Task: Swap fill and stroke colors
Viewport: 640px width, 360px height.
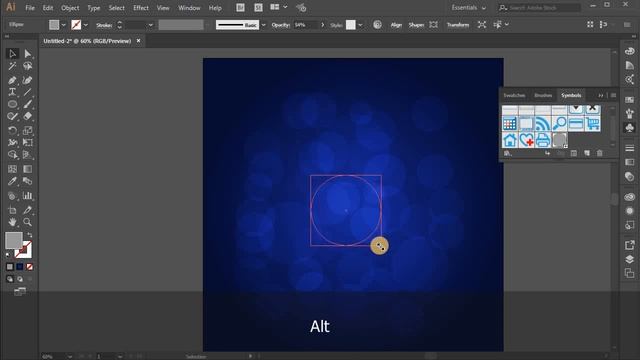Action: pos(29,235)
